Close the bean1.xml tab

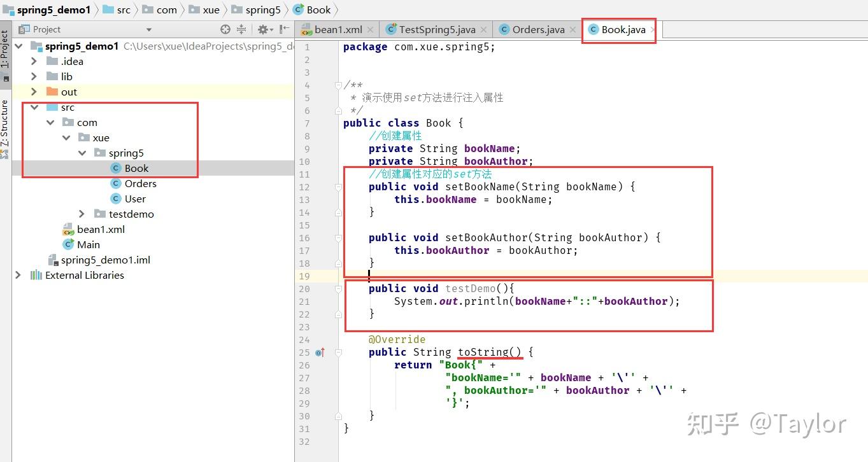pyautogui.click(x=372, y=30)
